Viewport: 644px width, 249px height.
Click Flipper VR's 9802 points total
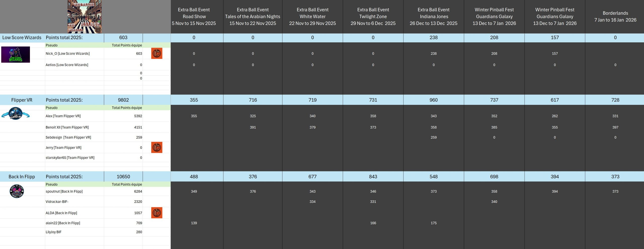coord(123,100)
